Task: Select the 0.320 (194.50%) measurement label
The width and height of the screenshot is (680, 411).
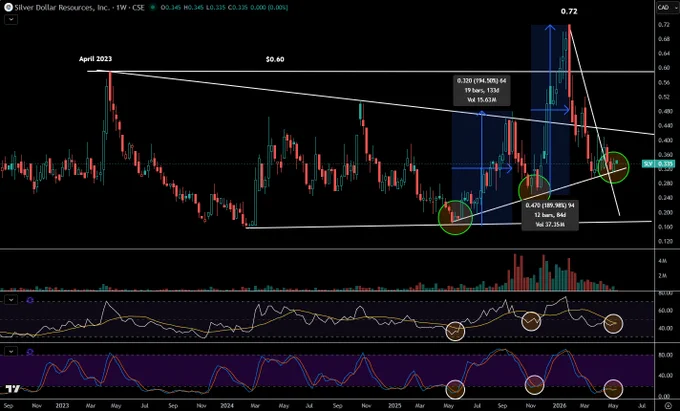Action: [481, 90]
